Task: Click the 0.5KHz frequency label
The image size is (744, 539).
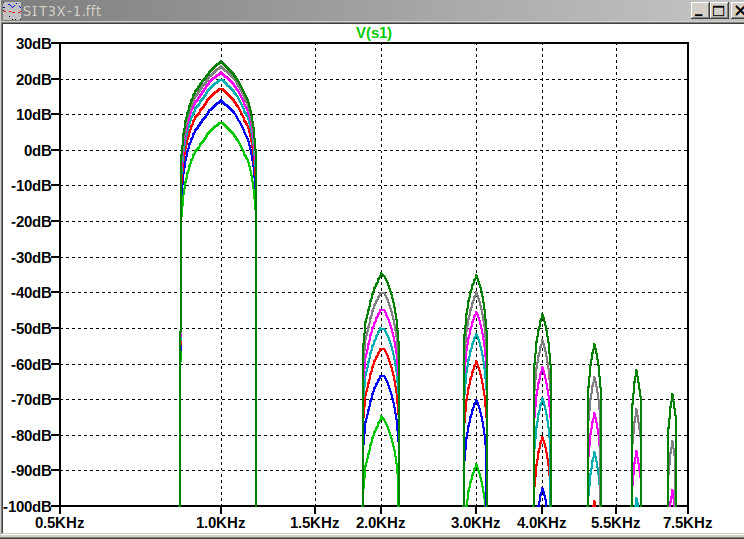Action: pos(60,523)
